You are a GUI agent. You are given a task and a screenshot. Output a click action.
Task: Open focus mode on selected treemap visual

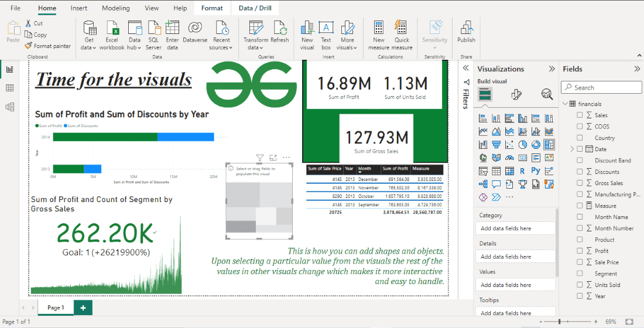click(273, 158)
